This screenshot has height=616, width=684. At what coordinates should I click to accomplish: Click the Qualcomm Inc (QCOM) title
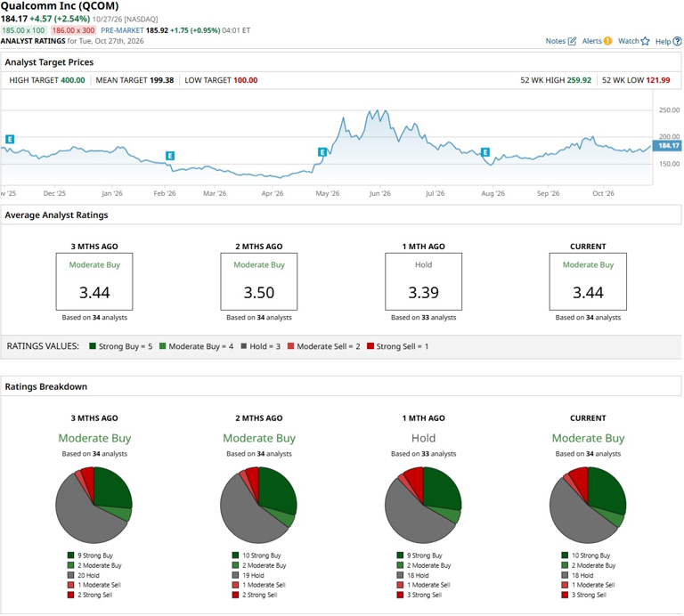pos(60,6)
